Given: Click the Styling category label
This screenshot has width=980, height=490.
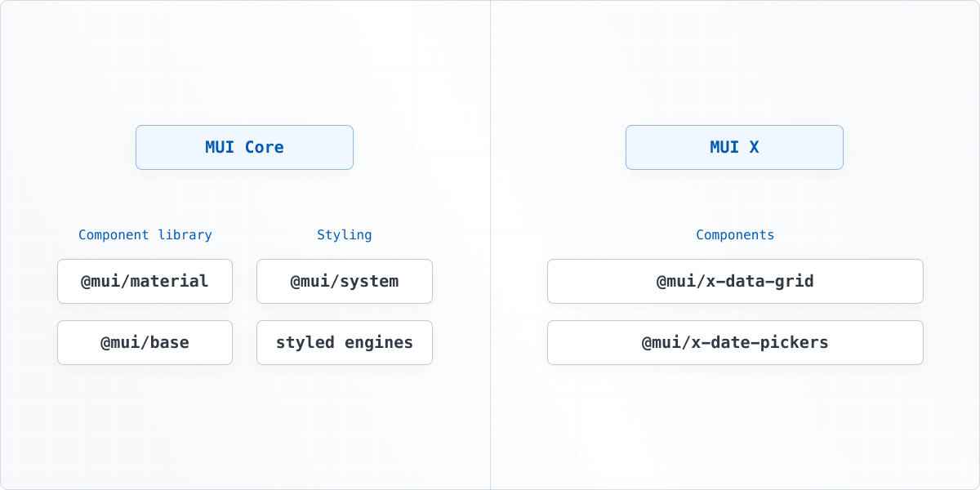Looking at the screenshot, I should pyautogui.click(x=344, y=235).
